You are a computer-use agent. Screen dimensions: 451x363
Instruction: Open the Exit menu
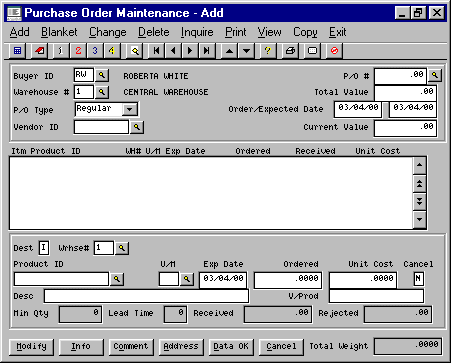click(338, 32)
